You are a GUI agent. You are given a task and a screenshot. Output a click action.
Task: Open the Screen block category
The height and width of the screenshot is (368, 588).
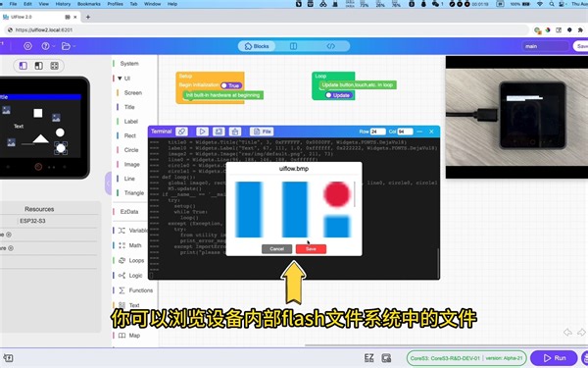pyautogui.click(x=132, y=93)
